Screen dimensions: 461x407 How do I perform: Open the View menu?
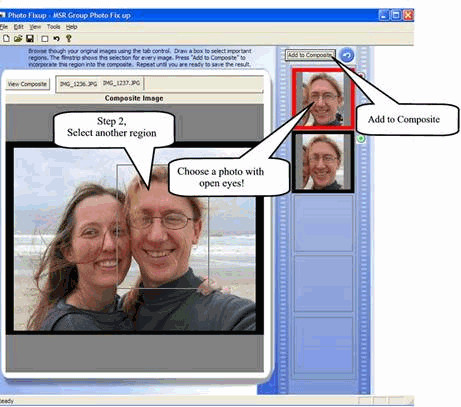(x=35, y=27)
